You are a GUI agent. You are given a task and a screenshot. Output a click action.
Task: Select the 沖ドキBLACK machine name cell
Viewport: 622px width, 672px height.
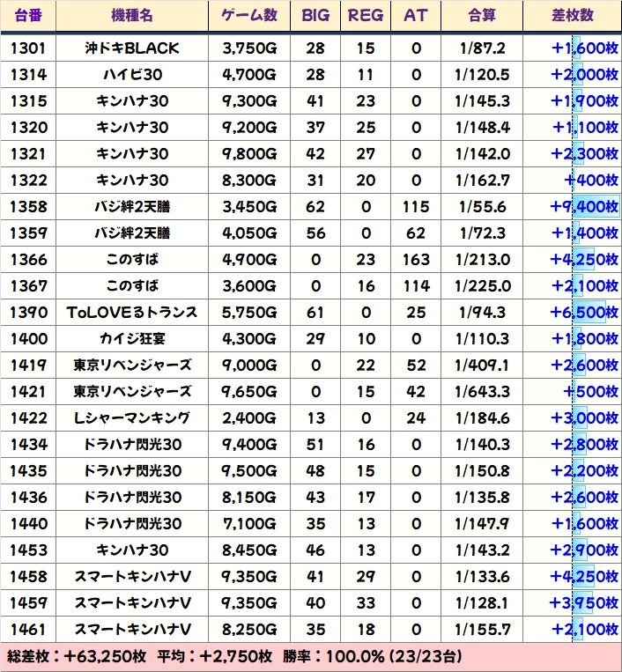pyautogui.click(x=132, y=48)
